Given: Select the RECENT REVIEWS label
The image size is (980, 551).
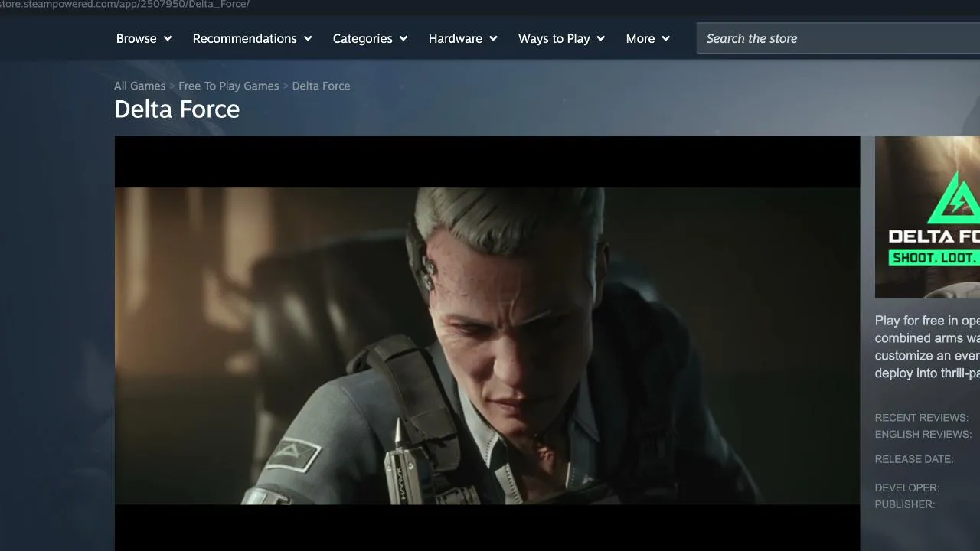Looking at the screenshot, I should (922, 418).
